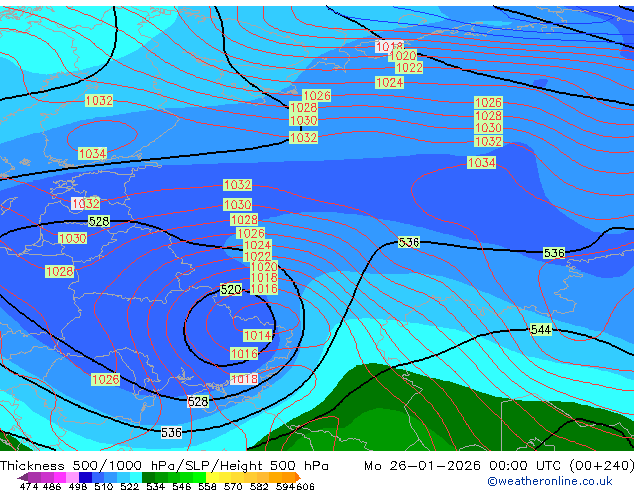Click the legend value 570

(233, 486)
